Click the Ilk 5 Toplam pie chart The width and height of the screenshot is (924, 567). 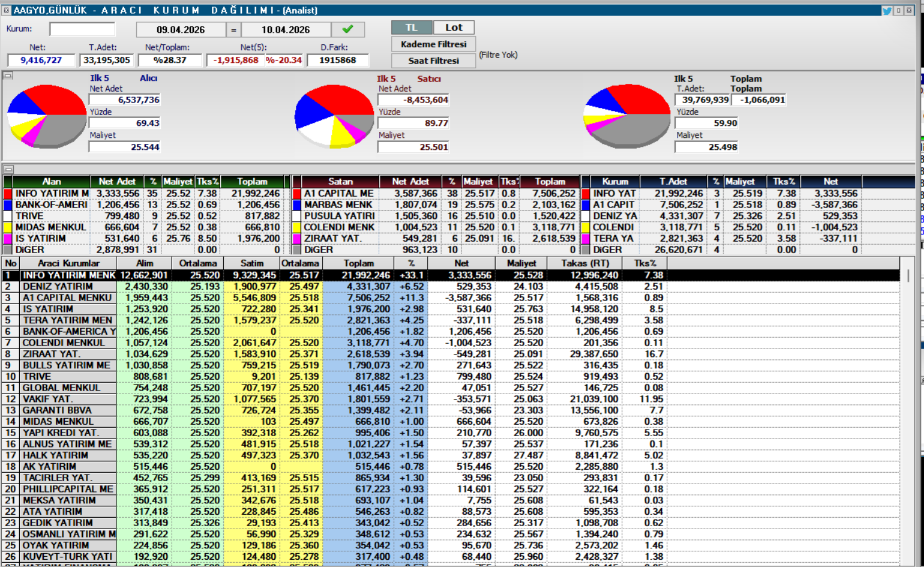pos(626,116)
